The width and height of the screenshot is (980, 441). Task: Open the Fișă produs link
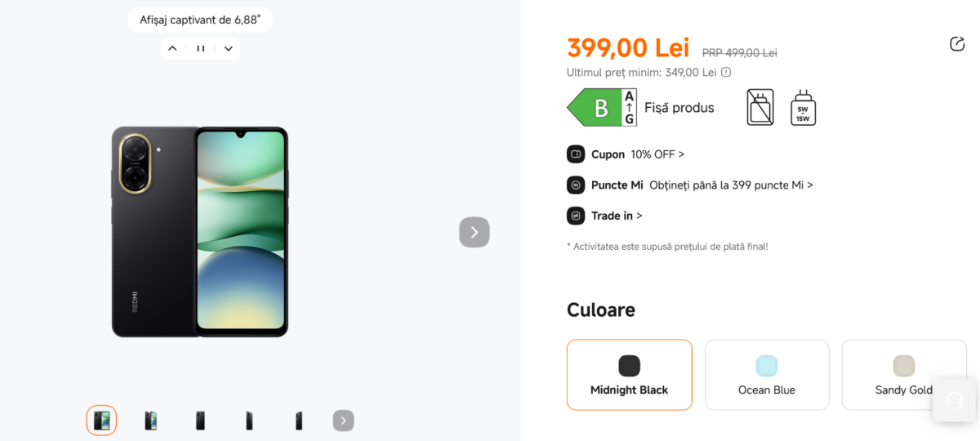coord(679,108)
